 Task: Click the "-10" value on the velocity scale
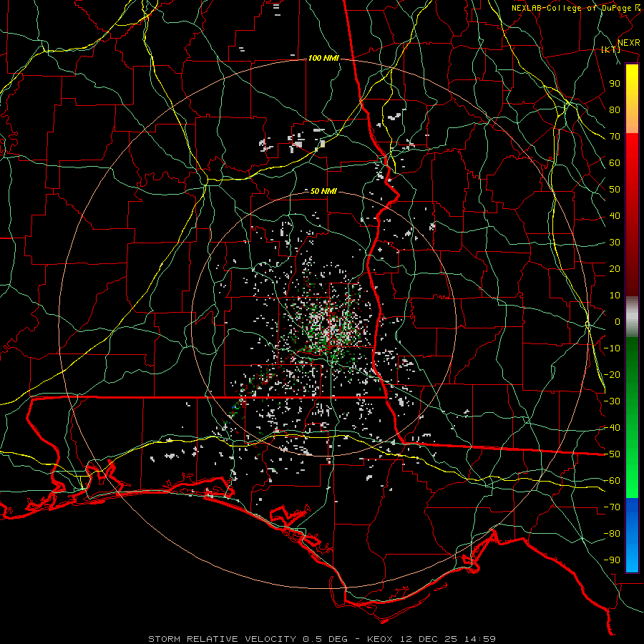[613, 348]
